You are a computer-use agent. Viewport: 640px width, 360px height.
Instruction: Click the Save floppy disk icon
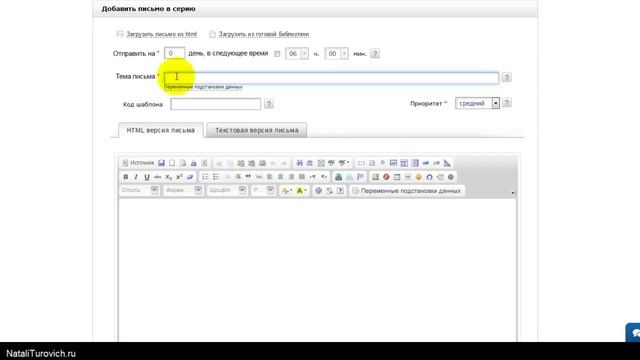tap(161, 163)
